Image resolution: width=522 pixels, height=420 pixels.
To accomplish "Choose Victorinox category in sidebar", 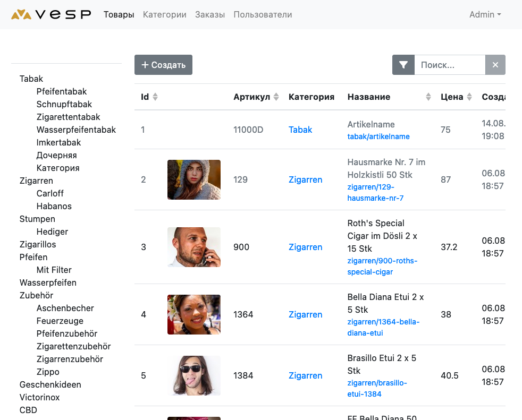I will pos(39,397).
